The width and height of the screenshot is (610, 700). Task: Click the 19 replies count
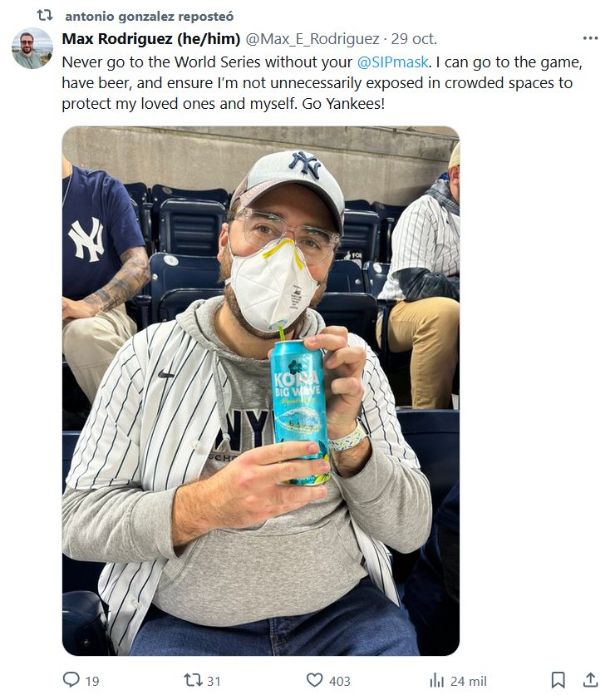pos(92,681)
